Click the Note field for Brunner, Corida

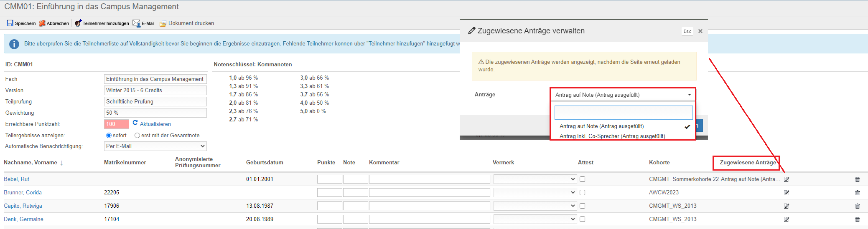(356, 193)
